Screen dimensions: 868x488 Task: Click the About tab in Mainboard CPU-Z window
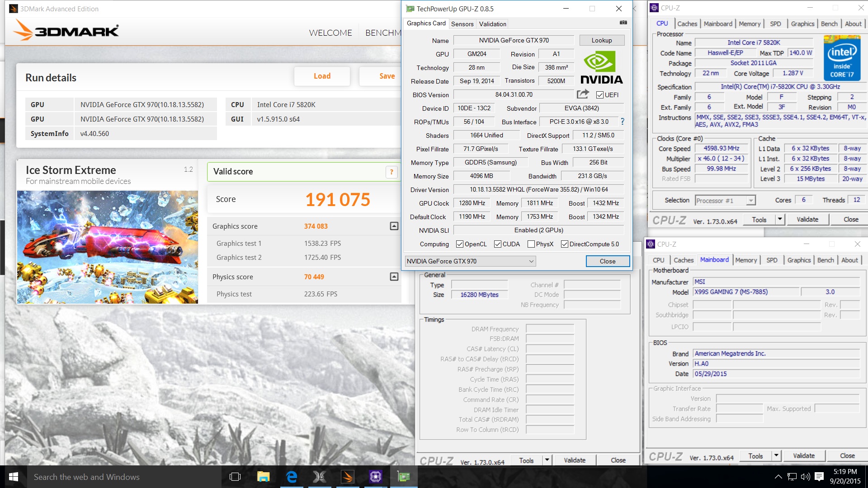(x=849, y=260)
